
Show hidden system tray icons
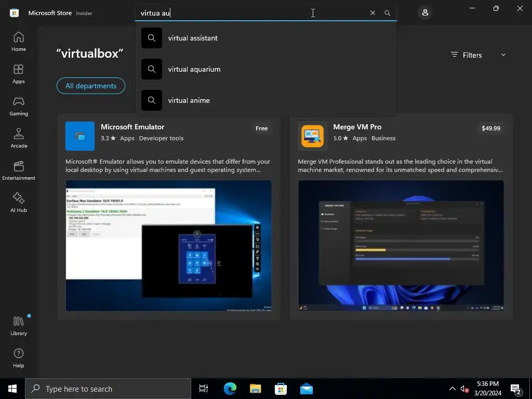pos(453,389)
